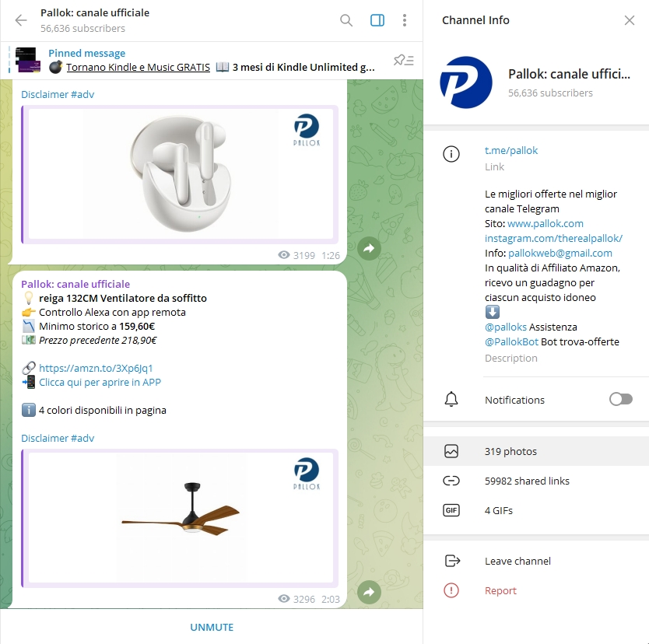Open 59982 shared links
The height and width of the screenshot is (644, 649).
point(536,481)
